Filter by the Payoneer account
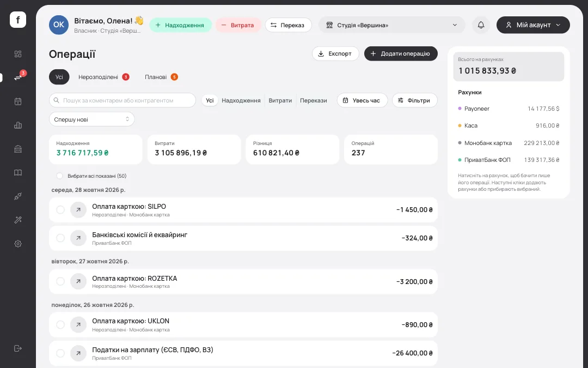 click(x=509, y=108)
